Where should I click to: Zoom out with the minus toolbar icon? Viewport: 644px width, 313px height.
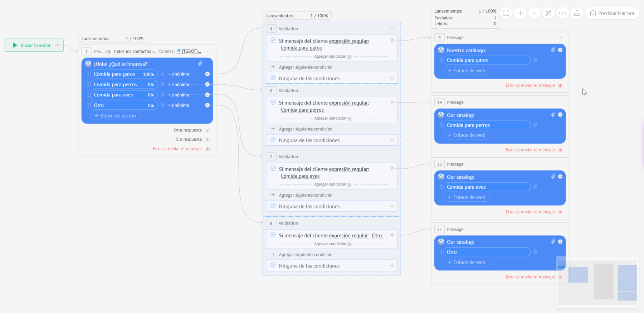coord(534,13)
